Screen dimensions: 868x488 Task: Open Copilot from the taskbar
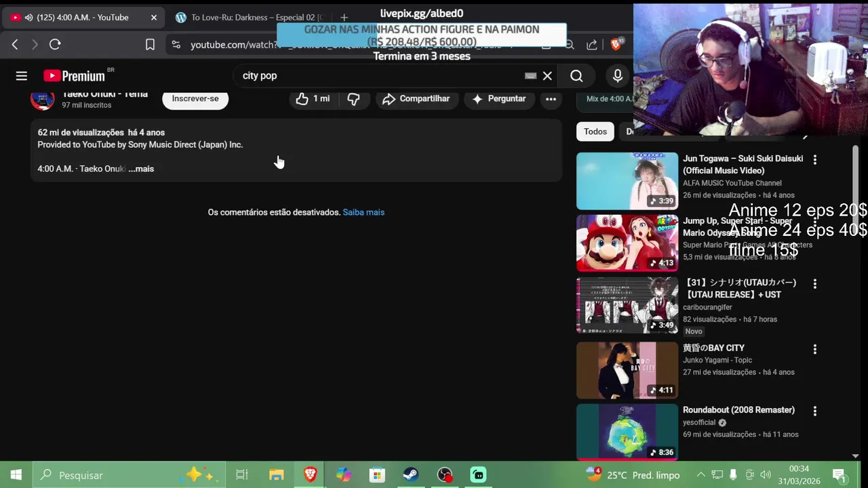(344, 475)
